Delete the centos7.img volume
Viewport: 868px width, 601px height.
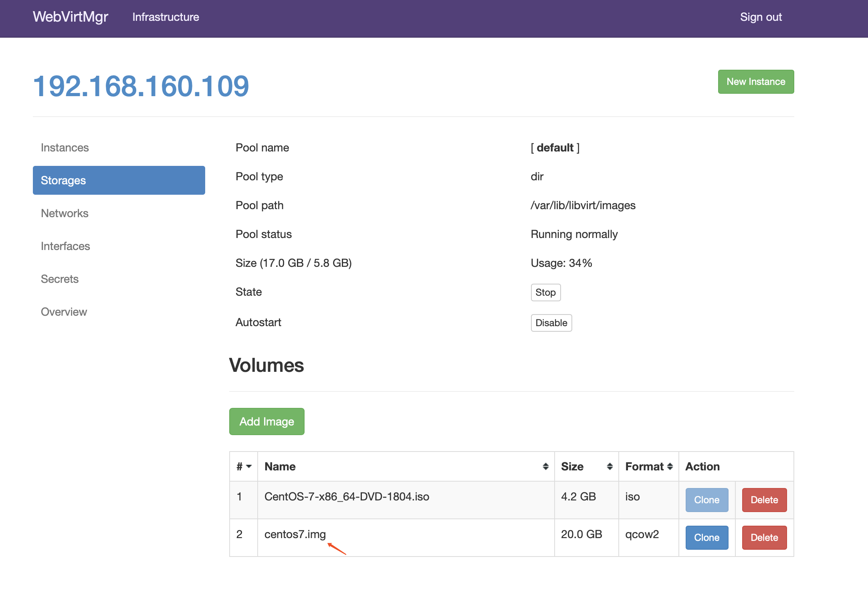pyautogui.click(x=764, y=538)
